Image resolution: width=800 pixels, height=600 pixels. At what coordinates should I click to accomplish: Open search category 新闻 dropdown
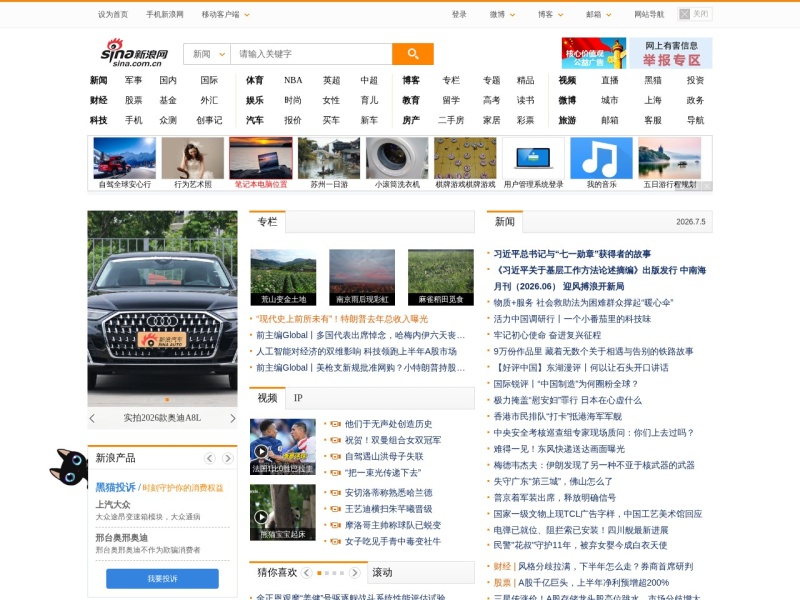[207, 54]
